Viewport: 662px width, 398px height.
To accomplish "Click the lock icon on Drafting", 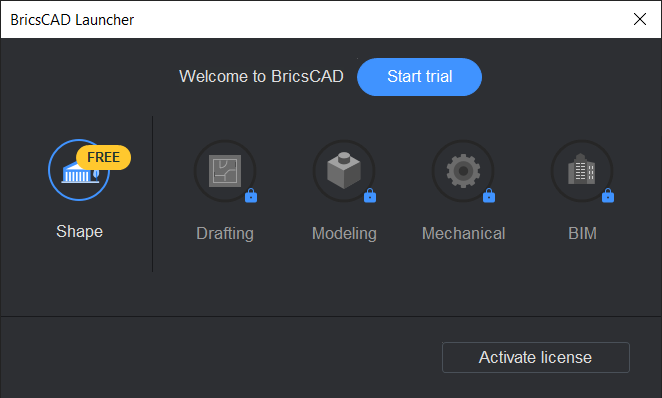I will tap(251, 195).
